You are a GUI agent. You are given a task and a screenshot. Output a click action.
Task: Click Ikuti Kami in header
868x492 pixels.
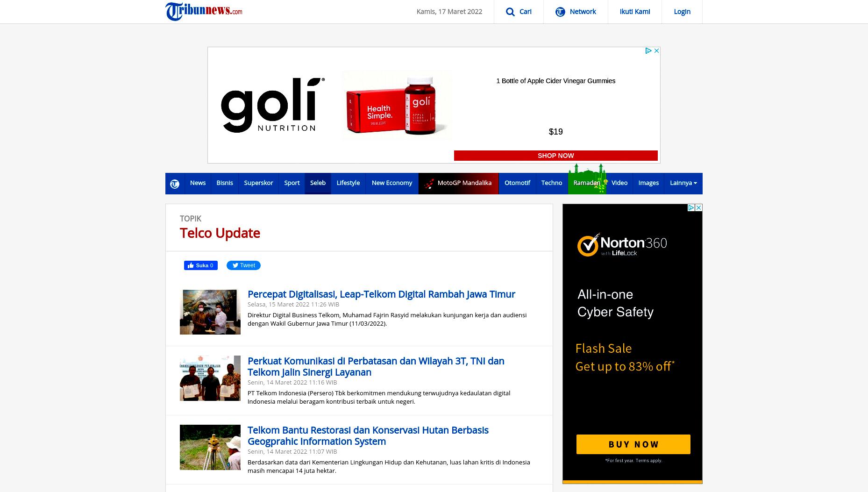(634, 12)
